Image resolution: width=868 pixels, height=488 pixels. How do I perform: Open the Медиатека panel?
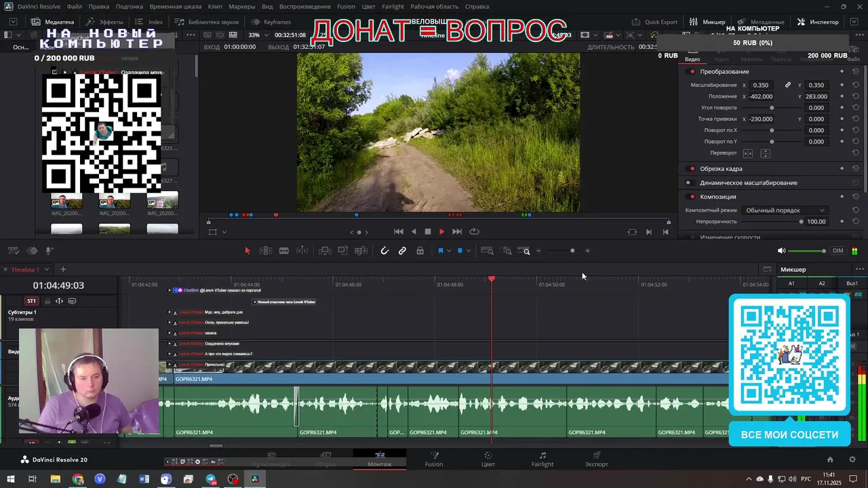pyautogui.click(x=53, y=22)
